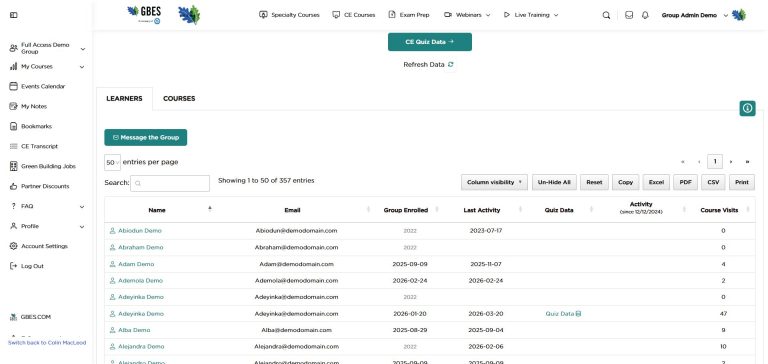Viewport: 768px width, 364px height.
Task: Switch to the LEARNERS tab
Action: tap(124, 98)
